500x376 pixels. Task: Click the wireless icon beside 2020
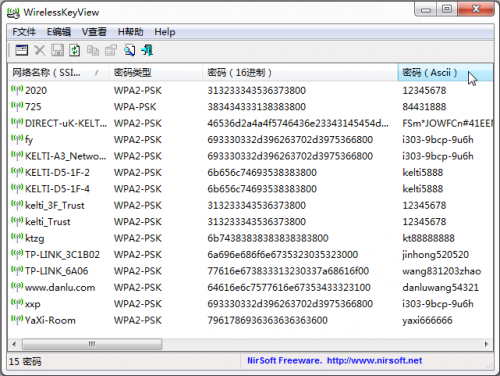click(x=17, y=89)
